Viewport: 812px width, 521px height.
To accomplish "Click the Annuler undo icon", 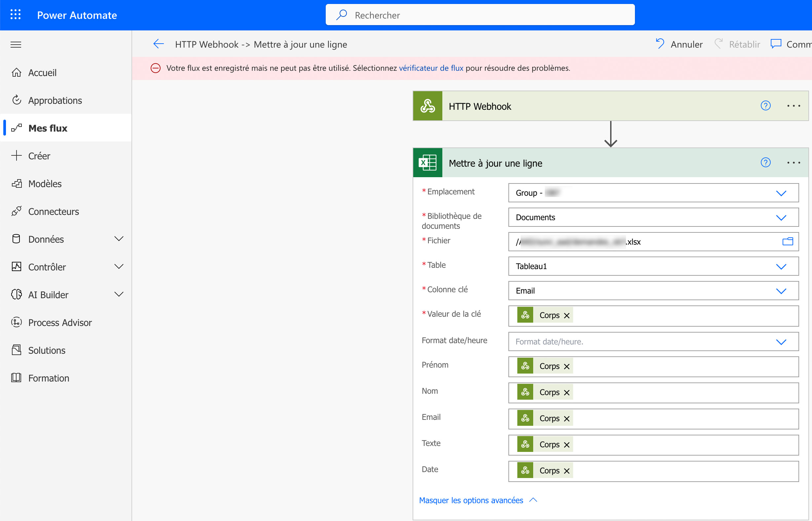I will coord(660,44).
